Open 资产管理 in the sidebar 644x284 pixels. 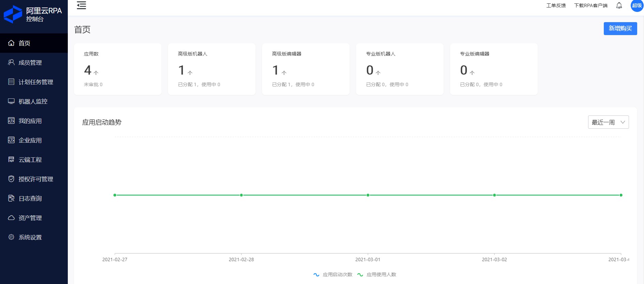[x=34, y=218]
